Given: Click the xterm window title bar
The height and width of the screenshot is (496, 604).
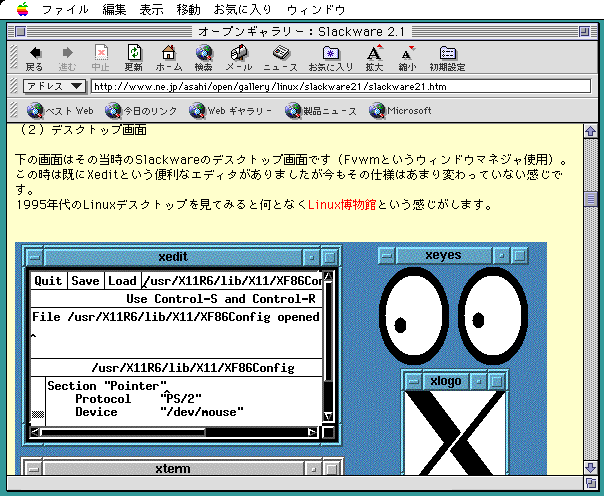Looking at the screenshot, I should pos(173,469).
